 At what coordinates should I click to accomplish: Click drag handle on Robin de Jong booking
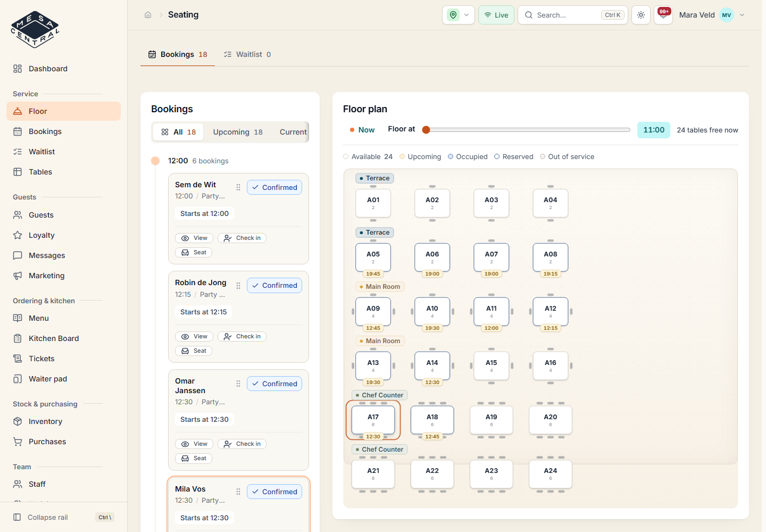(238, 286)
